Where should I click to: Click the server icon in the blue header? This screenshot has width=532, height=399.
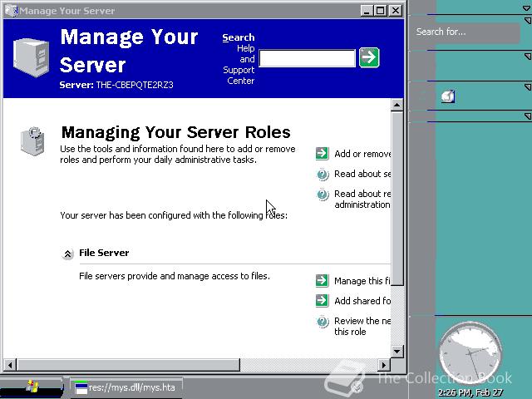(32, 57)
